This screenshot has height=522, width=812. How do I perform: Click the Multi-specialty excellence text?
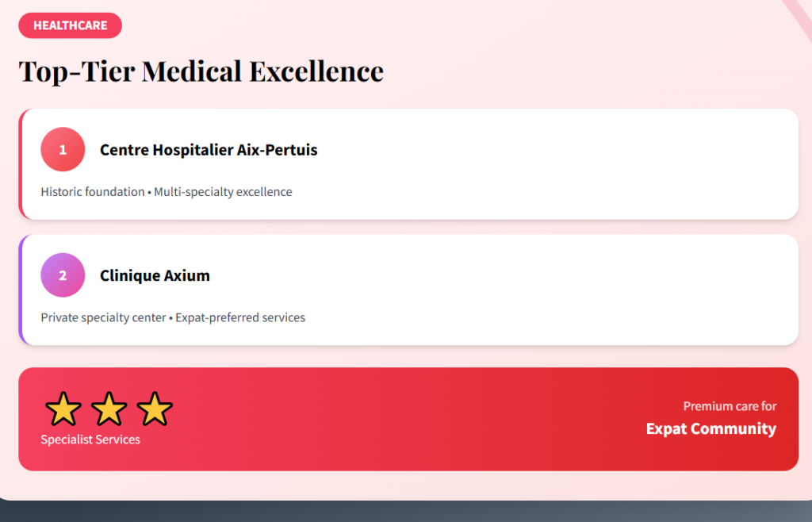tap(223, 192)
